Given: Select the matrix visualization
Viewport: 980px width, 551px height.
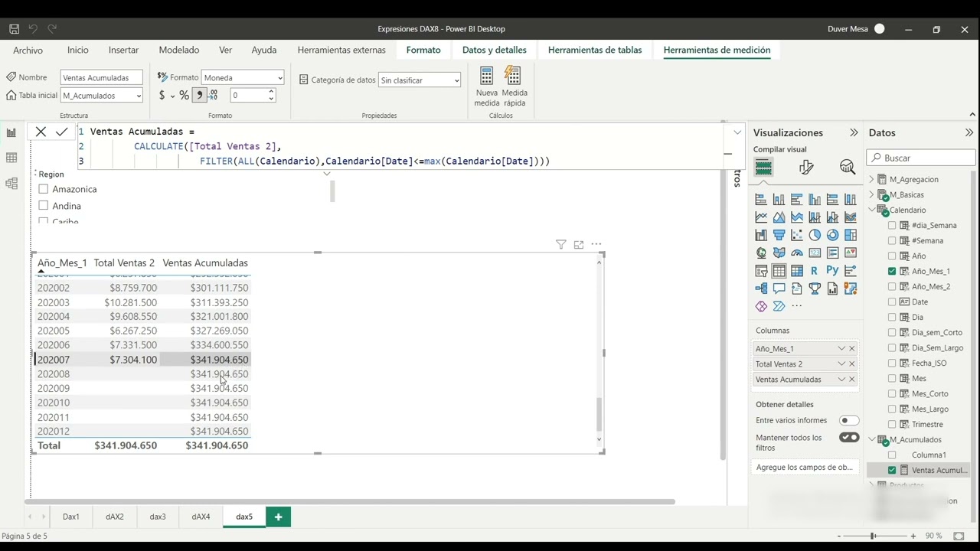Looking at the screenshot, I should point(797,271).
